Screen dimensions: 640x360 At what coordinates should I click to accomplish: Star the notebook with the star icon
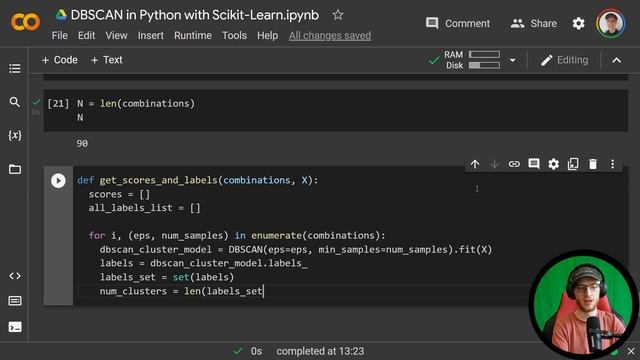(x=338, y=16)
